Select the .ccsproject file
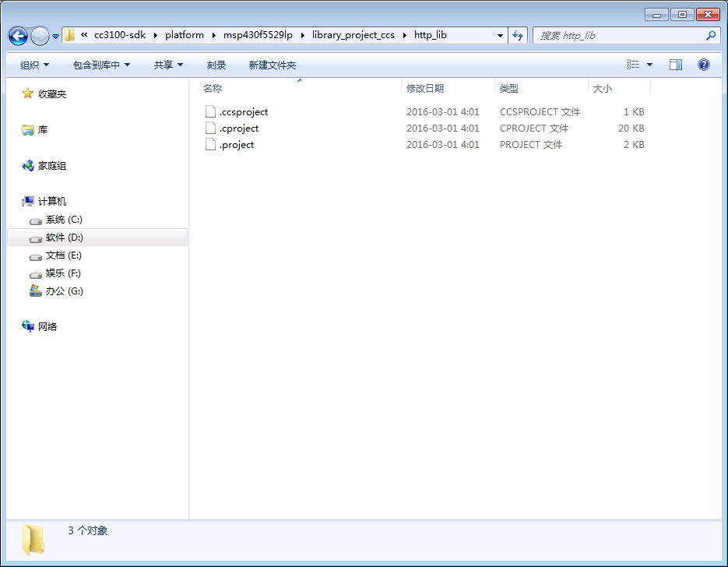 pos(244,112)
